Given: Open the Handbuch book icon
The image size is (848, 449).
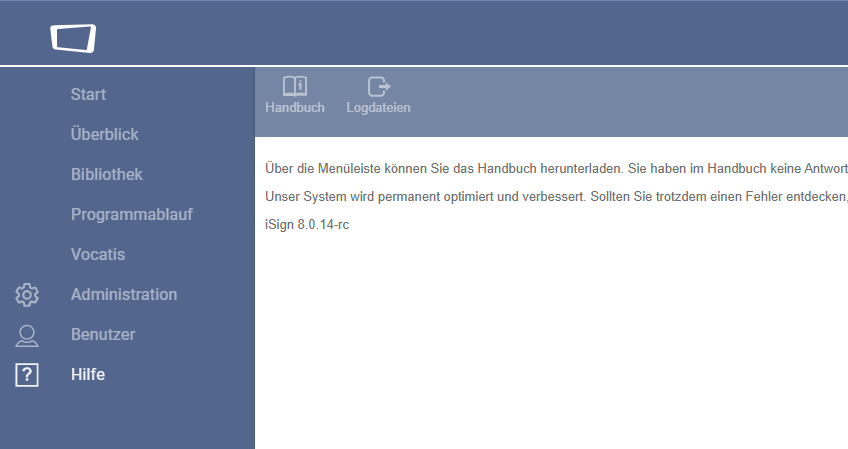Looking at the screenshot, I should tap(295, 86).
